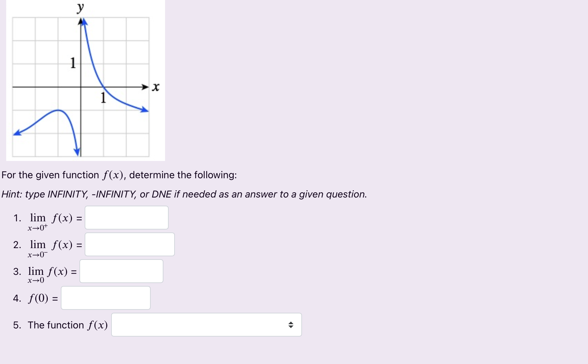Click the hint text about typing INFINITY
Viewport: 588px width, 364px height.
click(x=183, y=194)
